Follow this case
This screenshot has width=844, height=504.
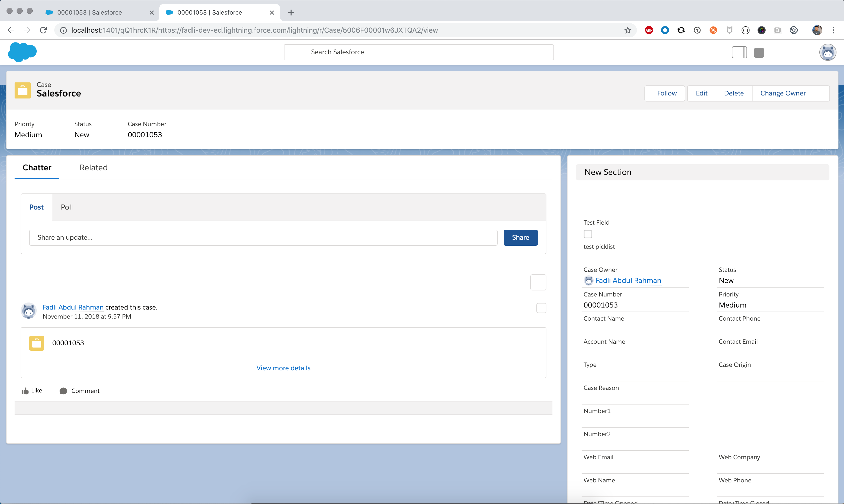point(665,93)
